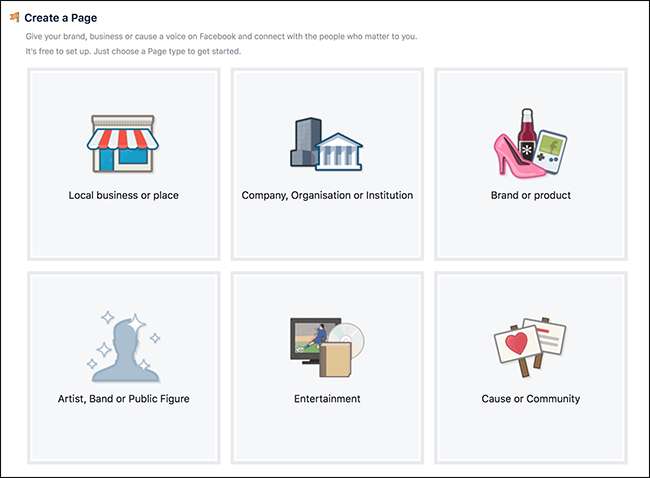Image resolution: width=650 pixels, height=478 pixels.
Task: Select the office buildings icon for Company
Action: click(x=326, y=144)
